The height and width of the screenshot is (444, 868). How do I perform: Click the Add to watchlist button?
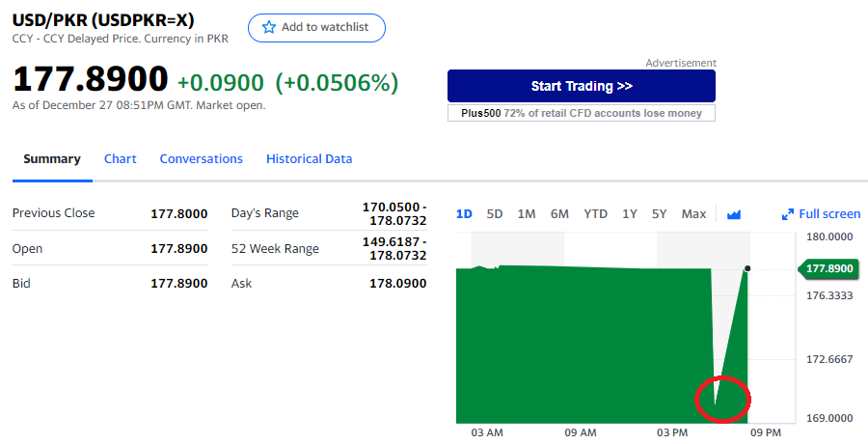tap(316, 28)
